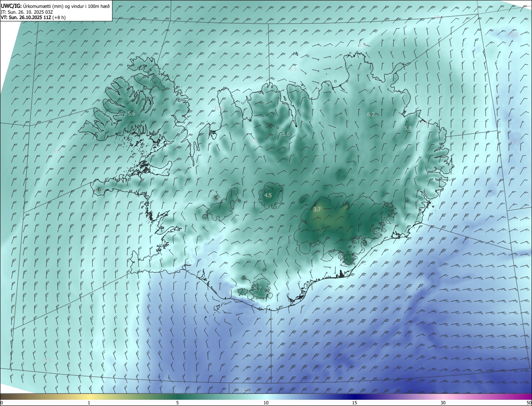Select the 5.5 label near Langjökull glacier

216,198
